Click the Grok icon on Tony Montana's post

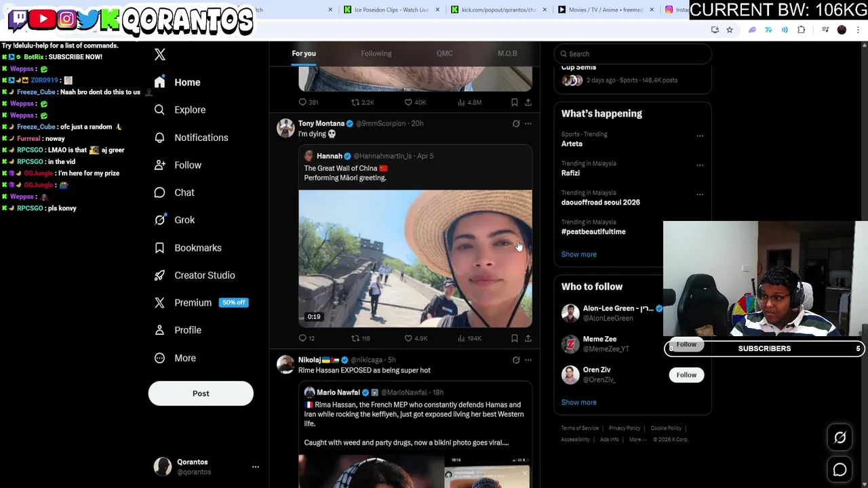coord(516,123)
